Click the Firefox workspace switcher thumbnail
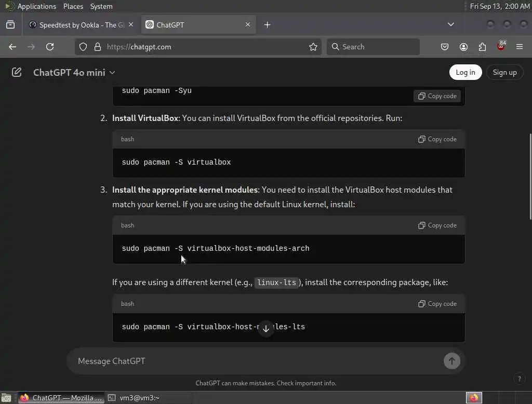Screen dimensions: 532x404 (x=474, y=398)
